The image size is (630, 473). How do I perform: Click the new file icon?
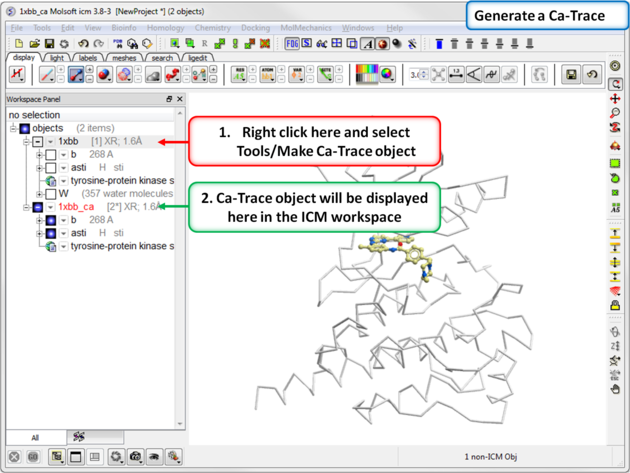coord(17,44)
